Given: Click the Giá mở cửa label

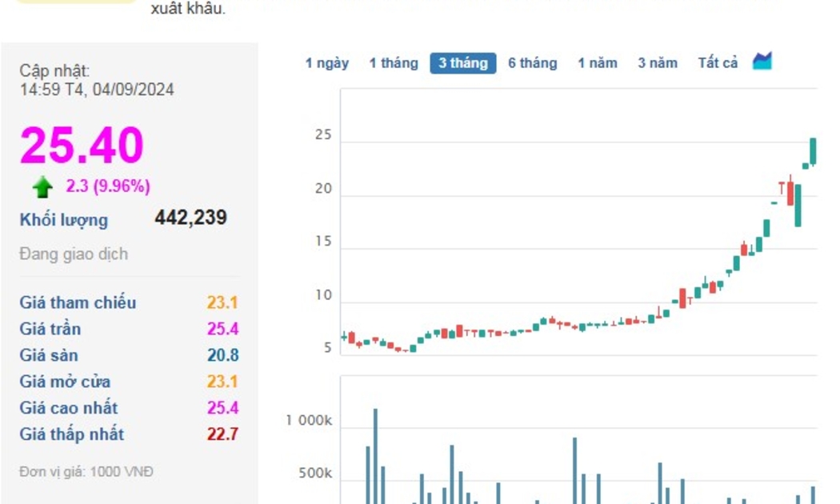Looking at the screenshot, I should point(65,382).
